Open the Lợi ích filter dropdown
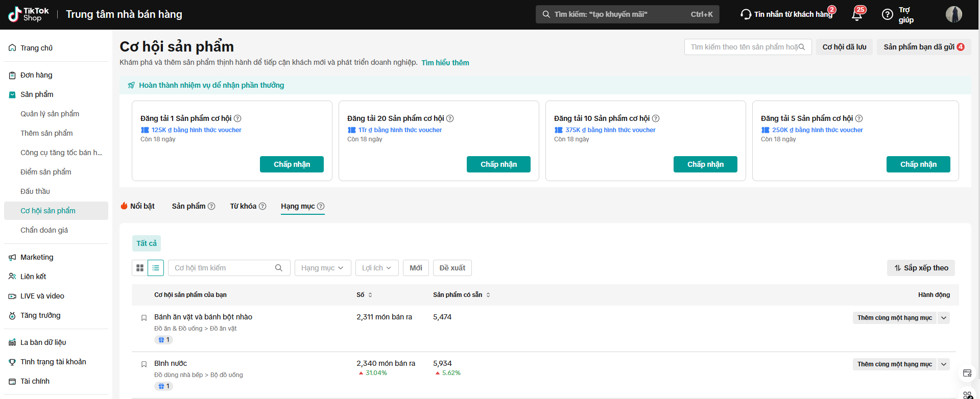 click(376, 268)
